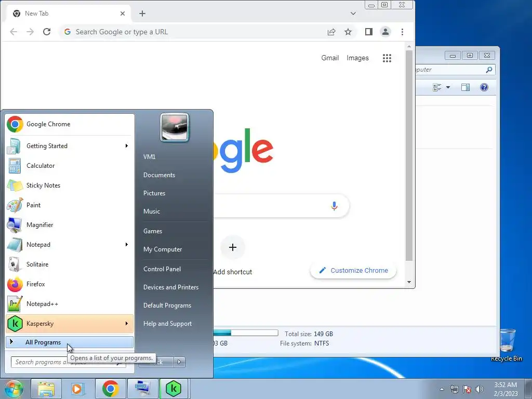The height and width of the screenshot is (399, 532).
Task: Open VM1 user folder
Action: 149,157
